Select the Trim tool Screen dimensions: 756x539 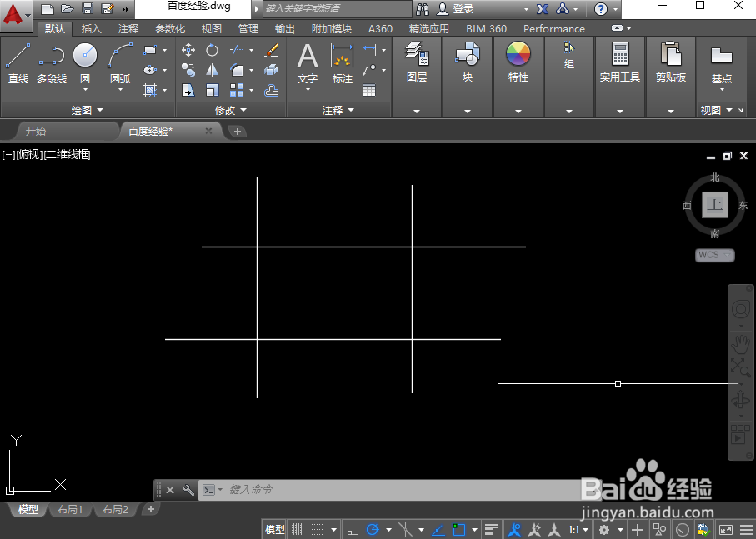(237, 50)
